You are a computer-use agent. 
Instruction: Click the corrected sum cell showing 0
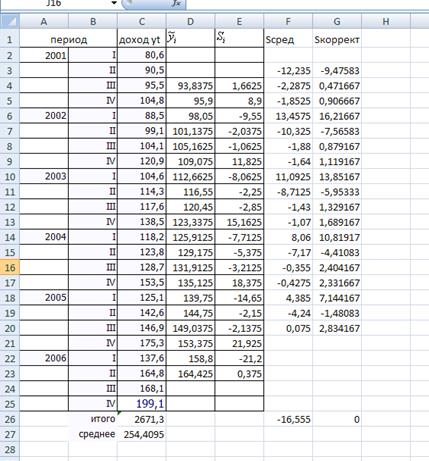[337, 419]
